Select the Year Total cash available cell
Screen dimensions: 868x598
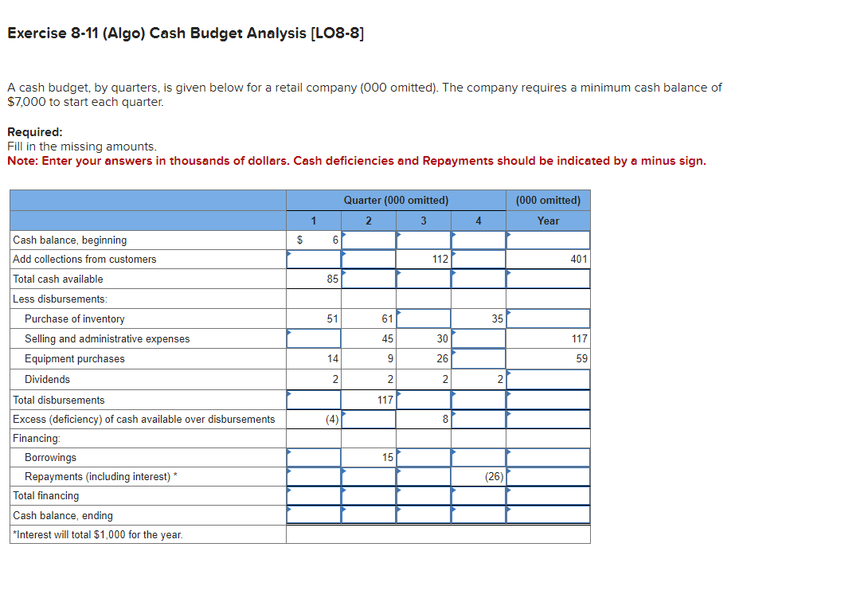(548, 279)
